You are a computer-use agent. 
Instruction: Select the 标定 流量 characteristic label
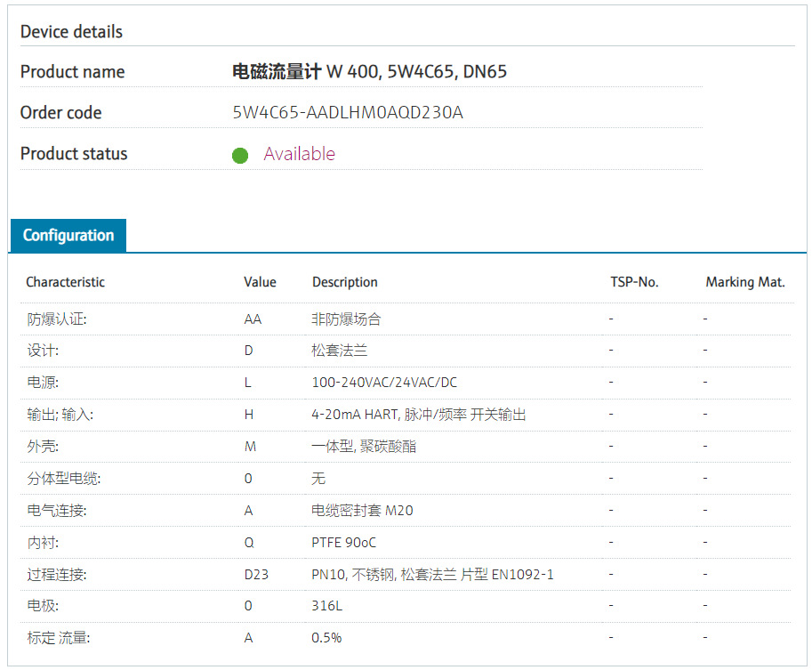59,637
